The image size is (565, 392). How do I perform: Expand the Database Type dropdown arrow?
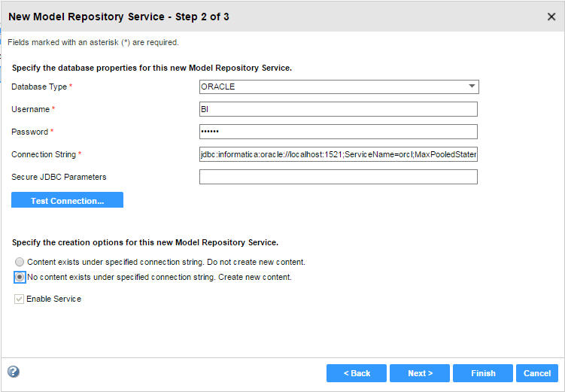[471, 87]
